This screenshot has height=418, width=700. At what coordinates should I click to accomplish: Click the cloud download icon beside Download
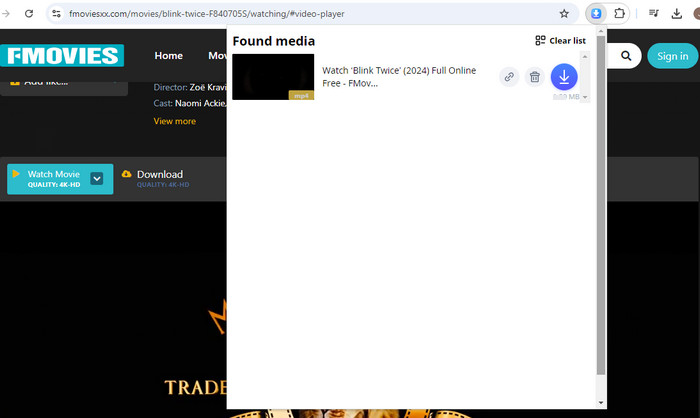tap(126, 174)
